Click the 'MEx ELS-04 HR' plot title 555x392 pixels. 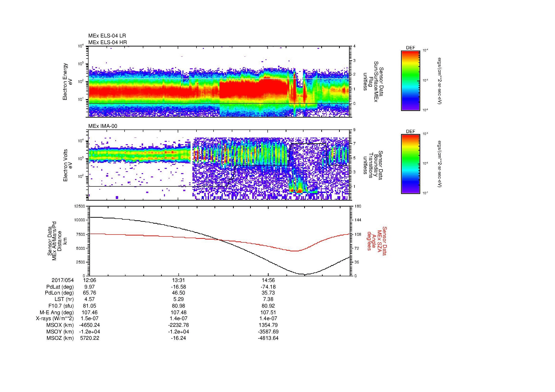click(107, 42)
